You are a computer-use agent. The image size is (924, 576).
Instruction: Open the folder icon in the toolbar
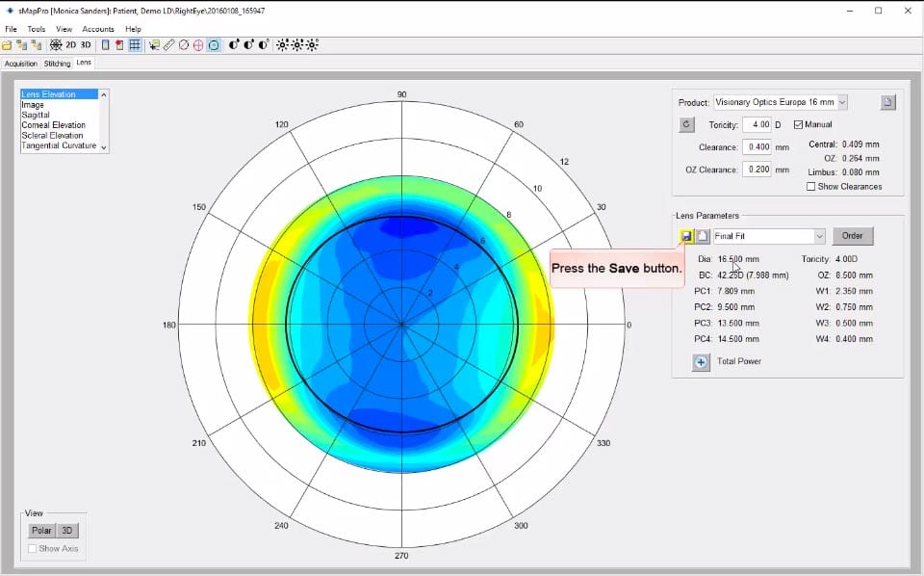click(x=8, y=45)
